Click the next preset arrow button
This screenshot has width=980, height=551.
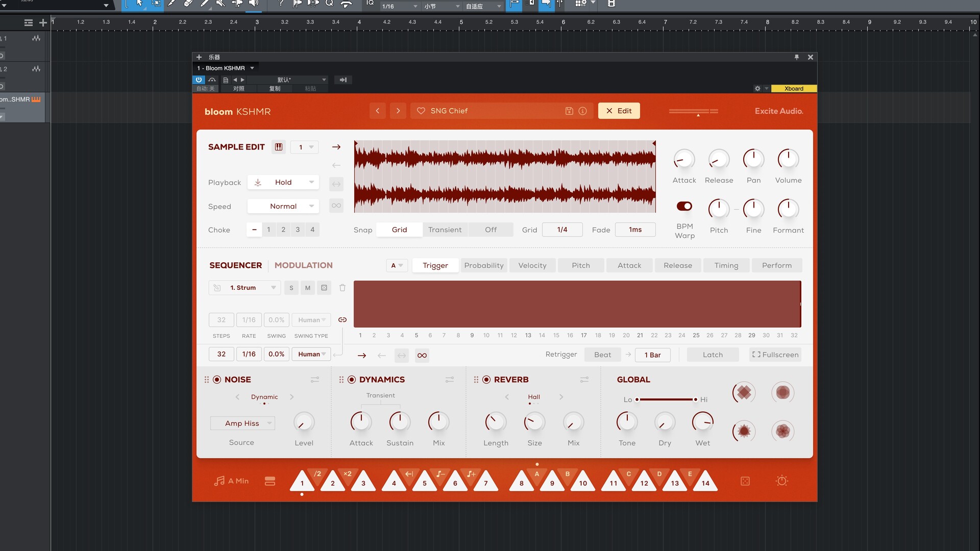coord(398,111)
